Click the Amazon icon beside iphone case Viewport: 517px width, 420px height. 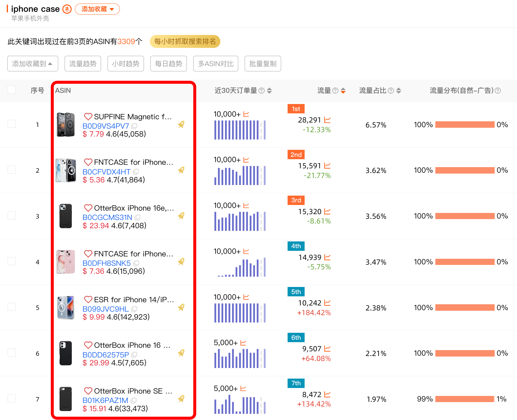[x=67, y=9]
